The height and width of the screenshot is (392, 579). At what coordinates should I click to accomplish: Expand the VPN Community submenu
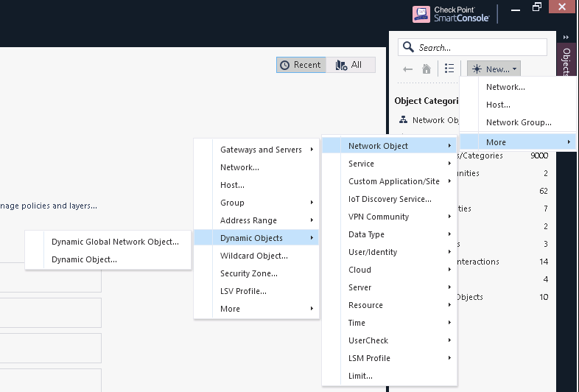[390, 217]
